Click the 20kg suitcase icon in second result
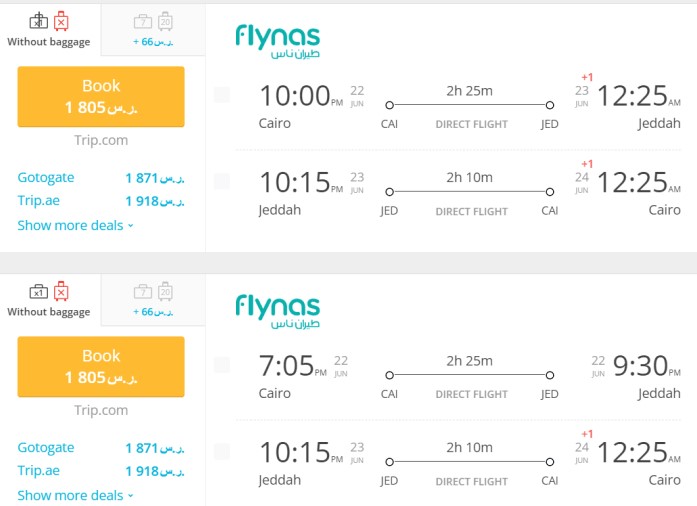 pos(165,291)
